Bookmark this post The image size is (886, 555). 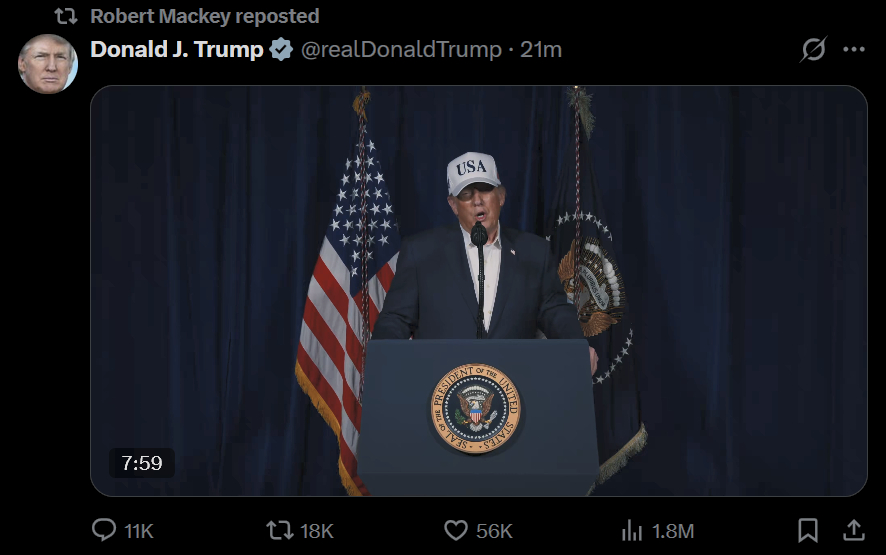[x=808, y=530]
